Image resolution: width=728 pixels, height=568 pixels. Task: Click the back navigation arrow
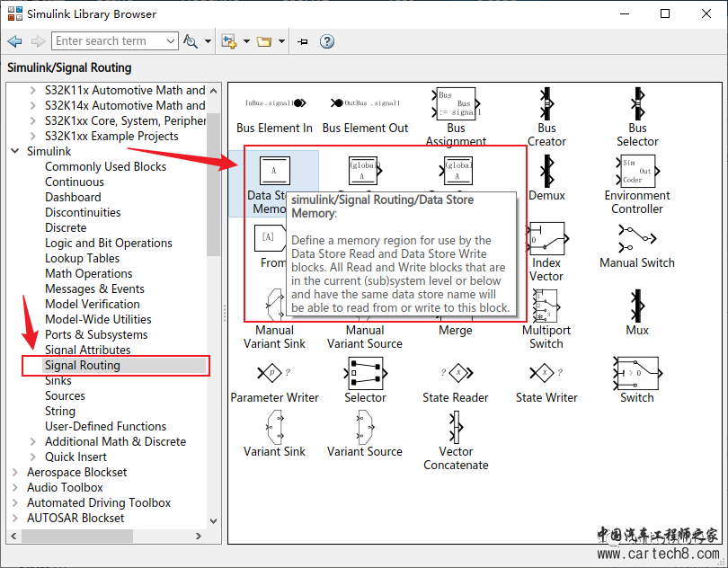point(15,41)
